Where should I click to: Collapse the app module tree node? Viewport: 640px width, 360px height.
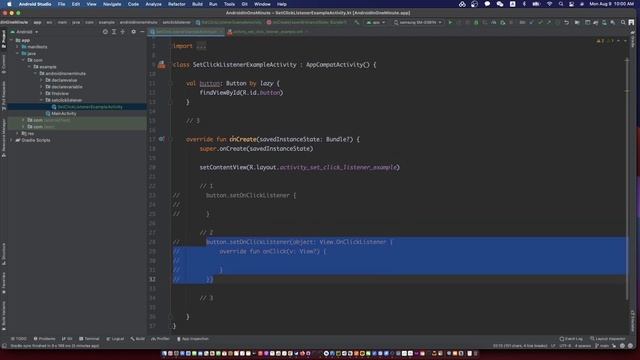tap(11, 40)
